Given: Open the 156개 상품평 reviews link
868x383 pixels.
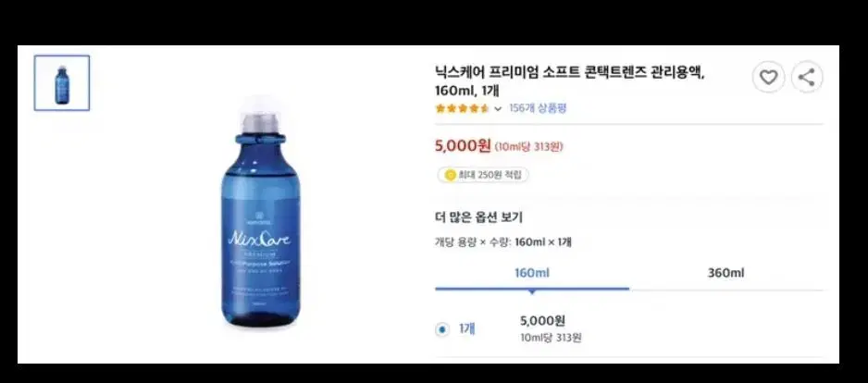Looking at the screenshot, I should tap(538, 108).
